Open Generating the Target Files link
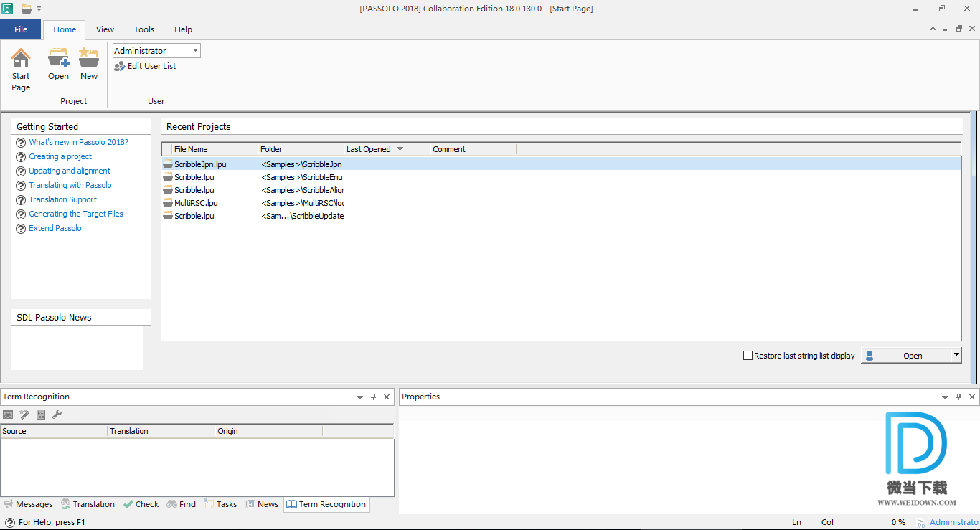This screenshot has width=980, height=530. tap(76, 214)
